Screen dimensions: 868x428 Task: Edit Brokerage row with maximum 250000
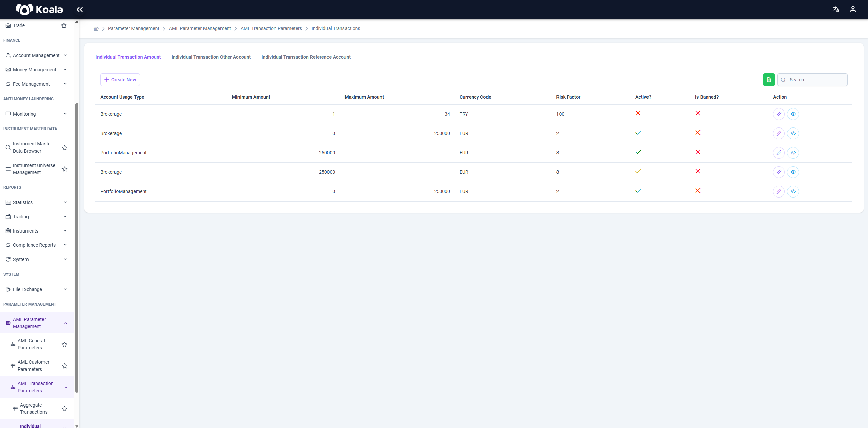779,133
